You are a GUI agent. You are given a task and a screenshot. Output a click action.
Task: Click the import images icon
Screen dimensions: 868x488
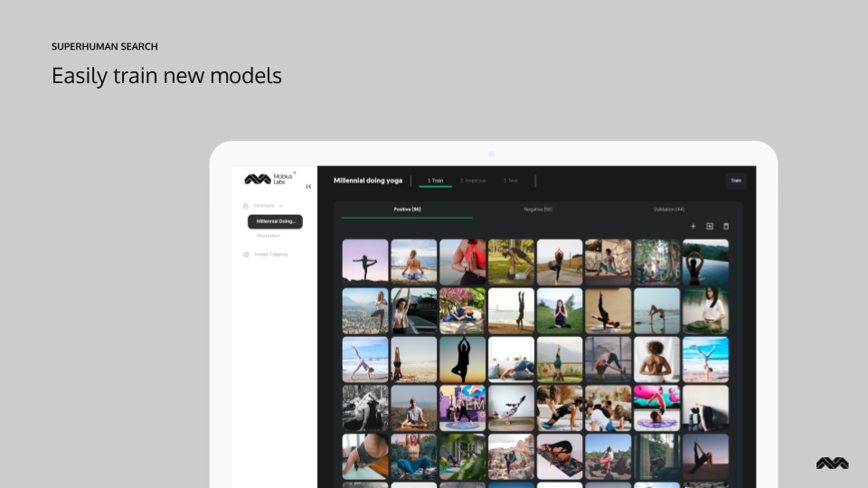(710, 226)
